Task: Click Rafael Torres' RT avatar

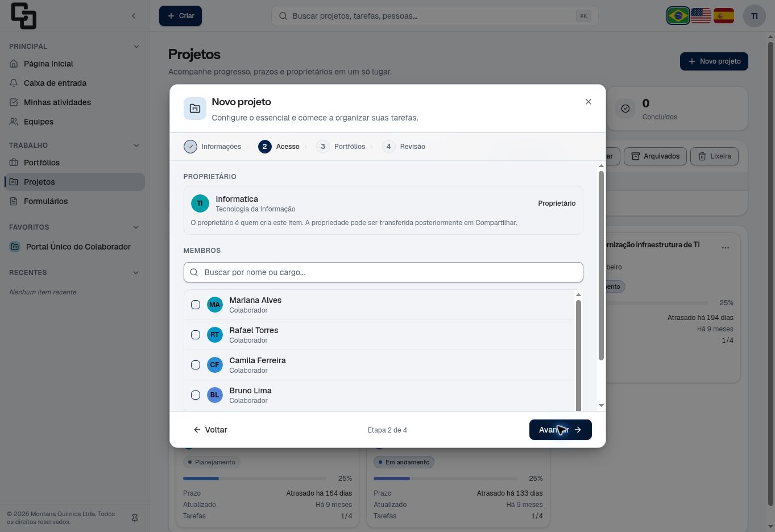Action: [x=214, y=335]
